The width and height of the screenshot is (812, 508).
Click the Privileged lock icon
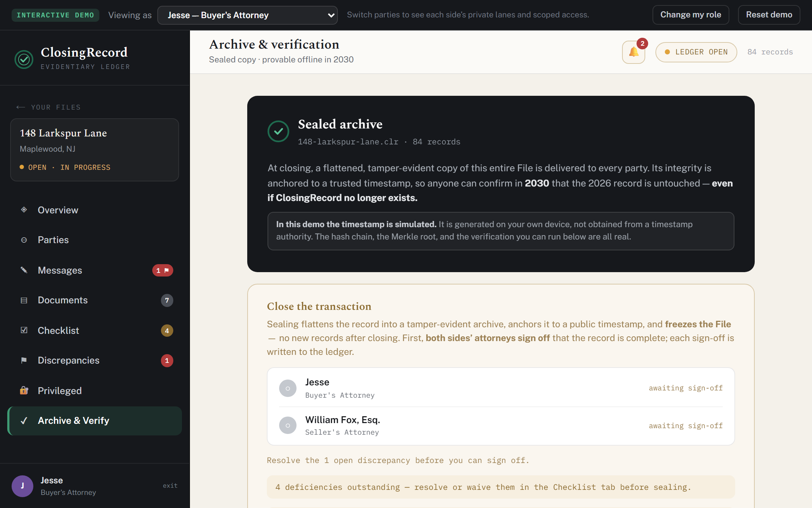[24, 390]
